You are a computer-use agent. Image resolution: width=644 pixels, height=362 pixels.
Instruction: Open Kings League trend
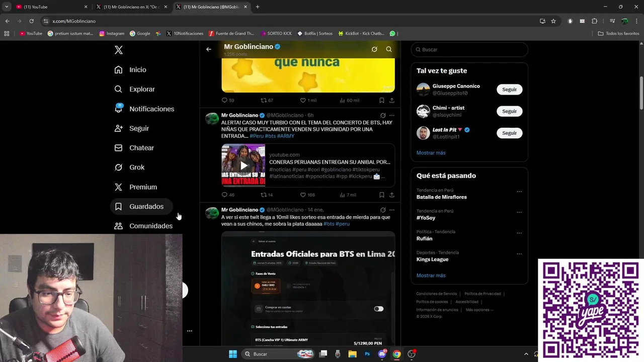pyautogui.click(x=432, y=259)
